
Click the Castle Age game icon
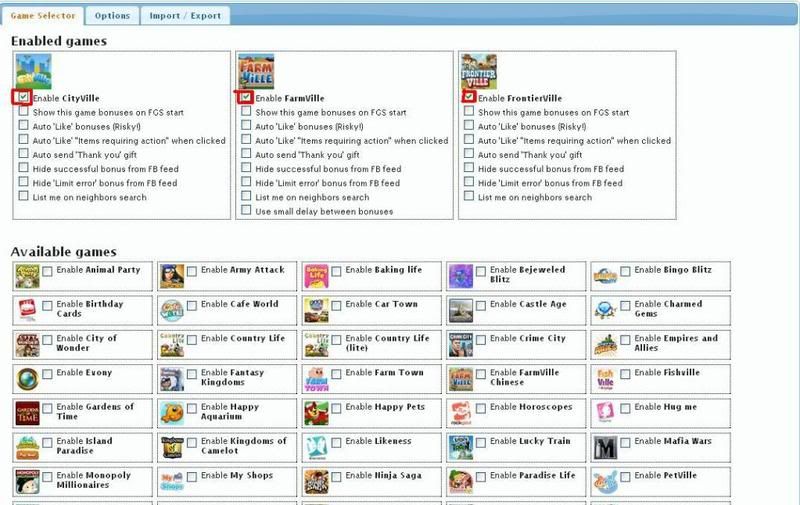[x=461, y=310]
